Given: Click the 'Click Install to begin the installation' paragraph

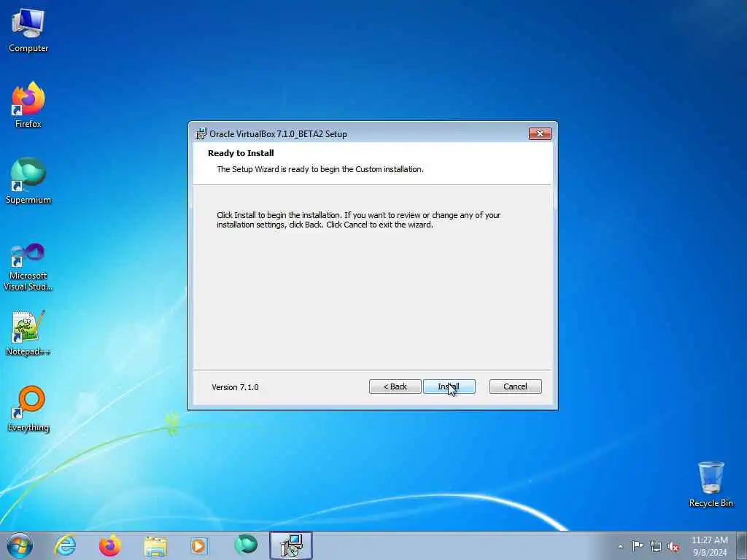Looking at the screenshot, I should [x=358, y=219].
